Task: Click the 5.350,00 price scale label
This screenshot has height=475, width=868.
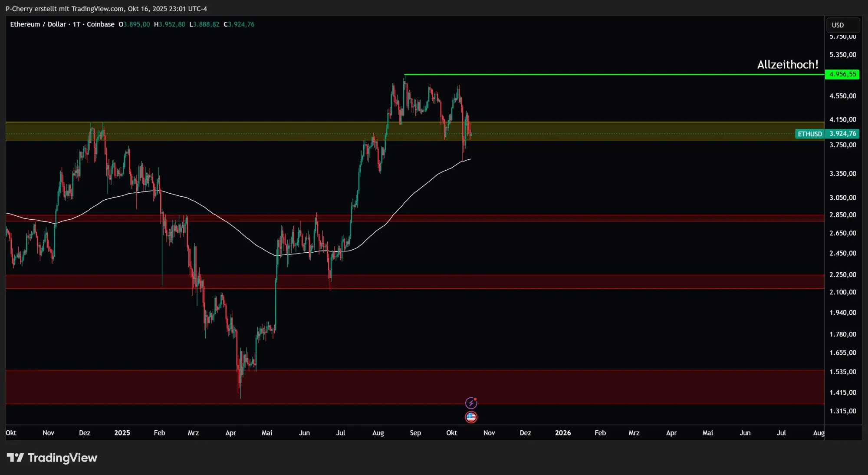Action: click(x=842, y=55)
